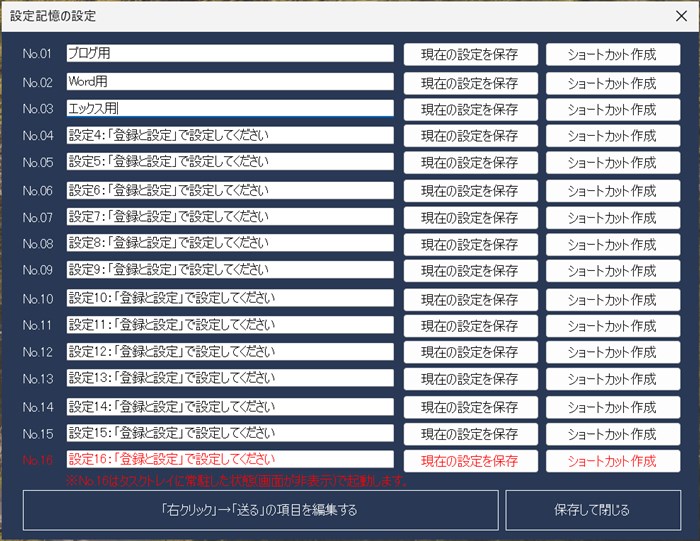This screenshot has width=700, height=541.
Task: Click 現在の設定を保存 for No.13
Action: 471,379
